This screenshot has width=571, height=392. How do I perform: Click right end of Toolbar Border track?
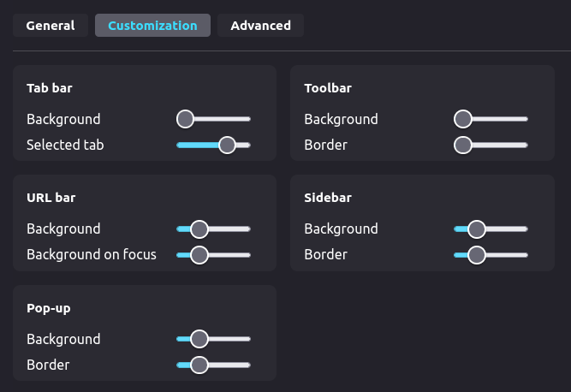[525, 145]
